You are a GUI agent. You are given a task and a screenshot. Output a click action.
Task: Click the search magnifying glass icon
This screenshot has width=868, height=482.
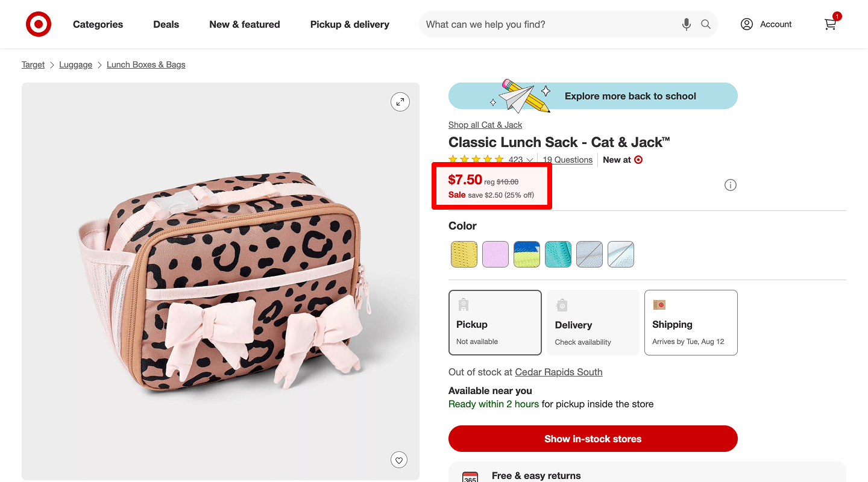[x=705, y=24]
